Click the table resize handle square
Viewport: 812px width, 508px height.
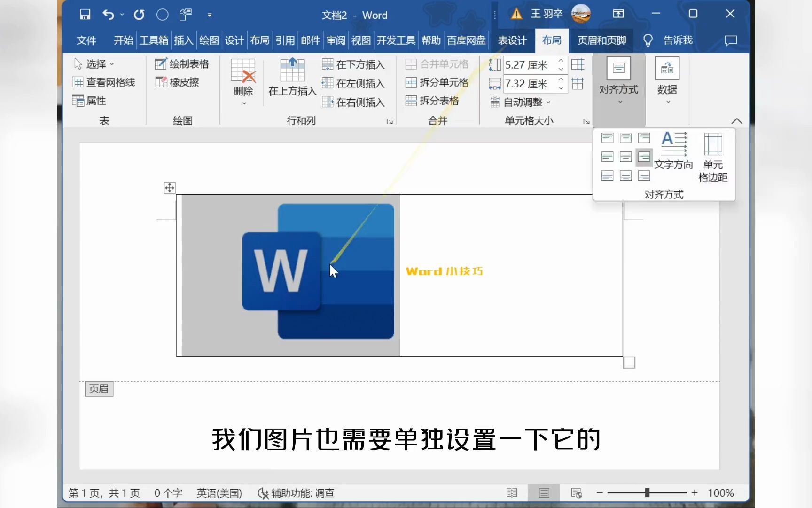coord(629,363)
